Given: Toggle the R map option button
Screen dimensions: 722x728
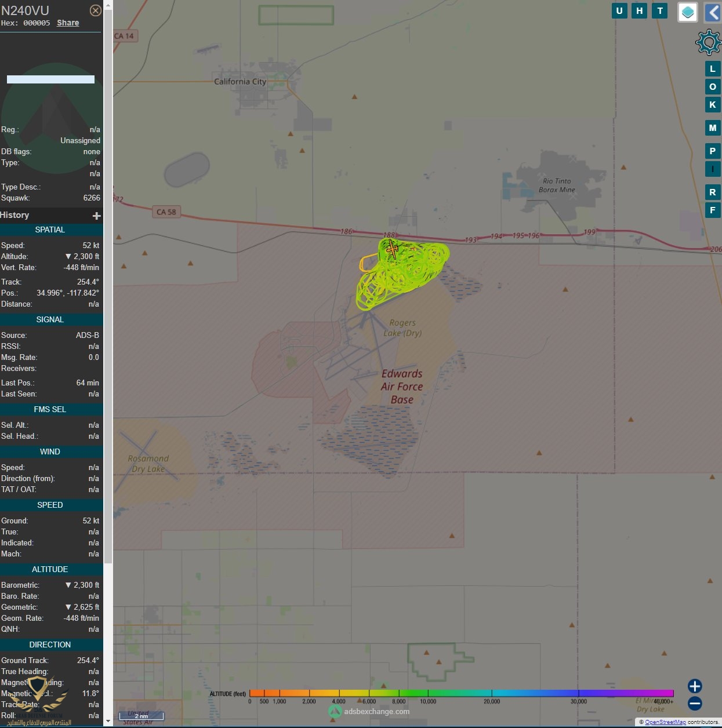Looking at the screenshot, I should tap(713, 192).
